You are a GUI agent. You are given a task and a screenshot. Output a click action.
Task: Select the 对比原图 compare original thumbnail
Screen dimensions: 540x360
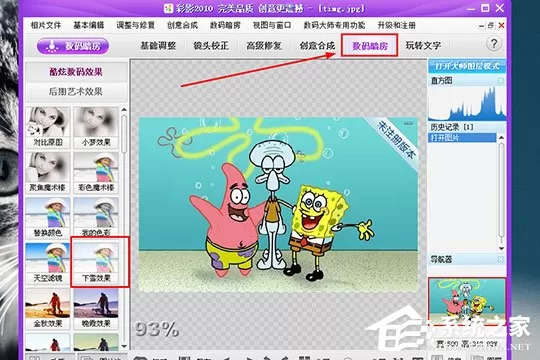point(48,127)
